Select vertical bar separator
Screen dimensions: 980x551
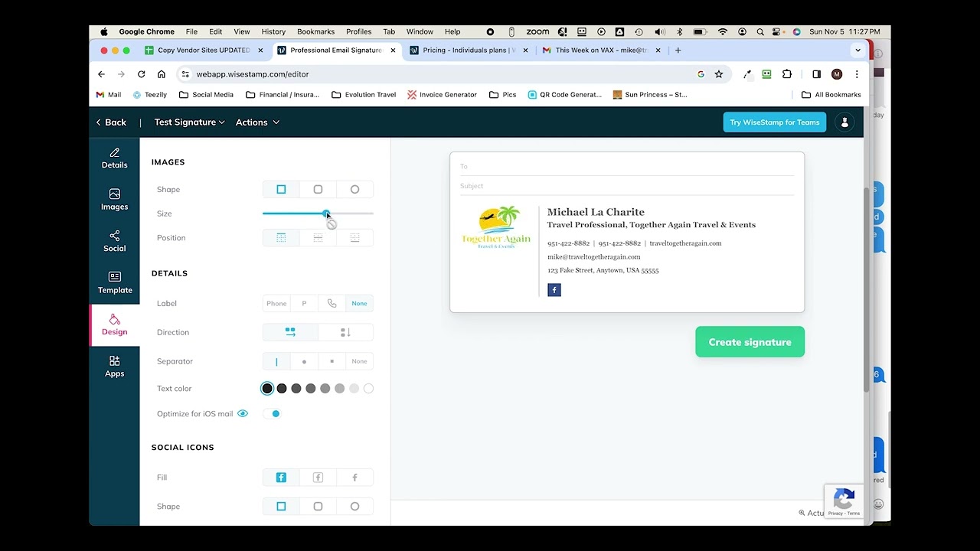pyautogui.click(x=276, y=361)
